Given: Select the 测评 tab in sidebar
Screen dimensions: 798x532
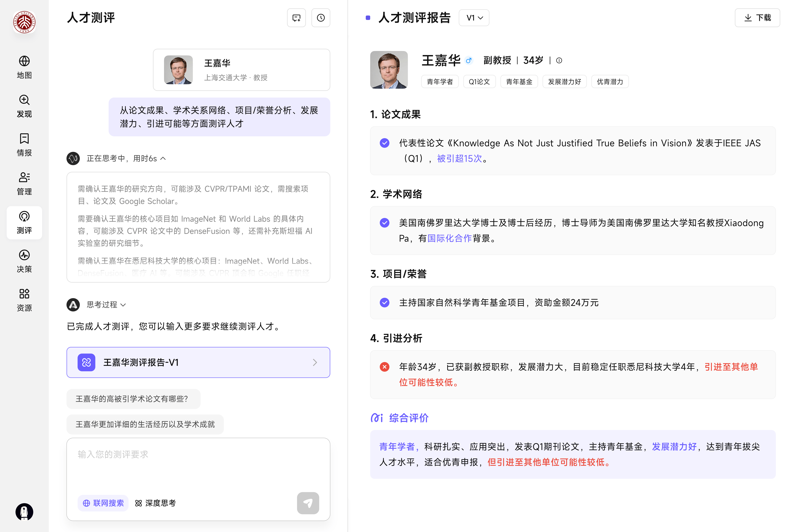Looking at the screenshot, I should point(24,223).
